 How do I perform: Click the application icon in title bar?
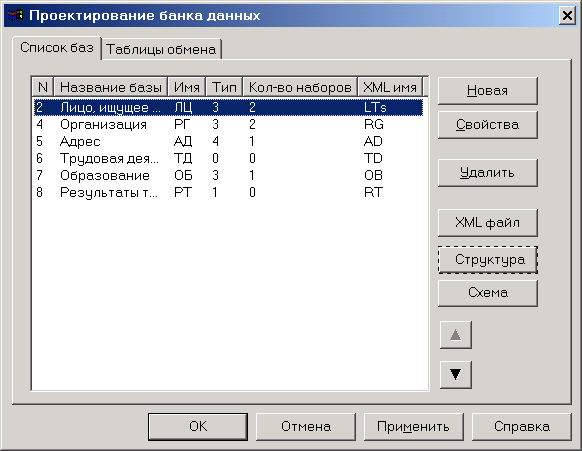(15, 15)
